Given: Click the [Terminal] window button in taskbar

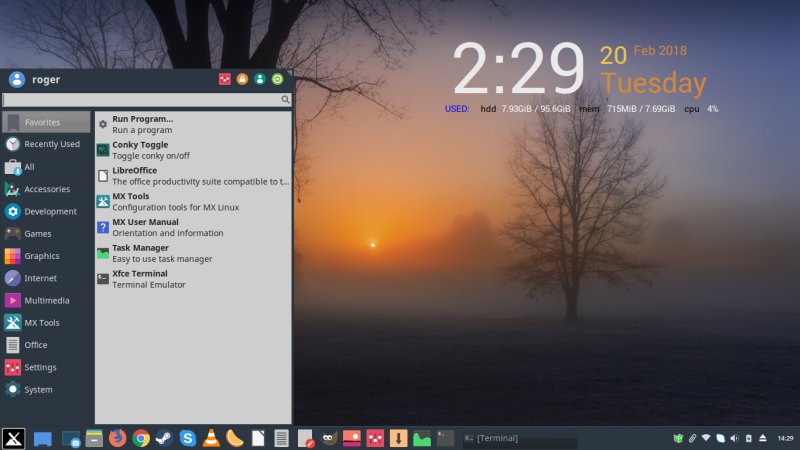Looking at the screenshot, I should point(520,438).
